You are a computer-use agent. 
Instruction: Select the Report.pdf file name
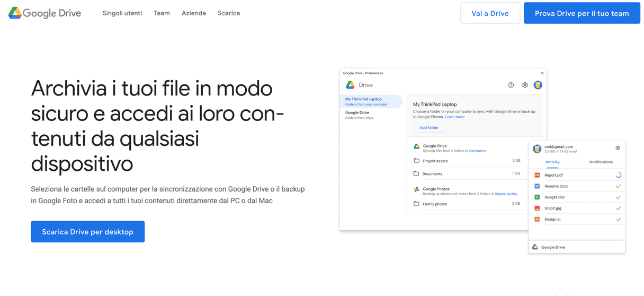coord(554,175)
